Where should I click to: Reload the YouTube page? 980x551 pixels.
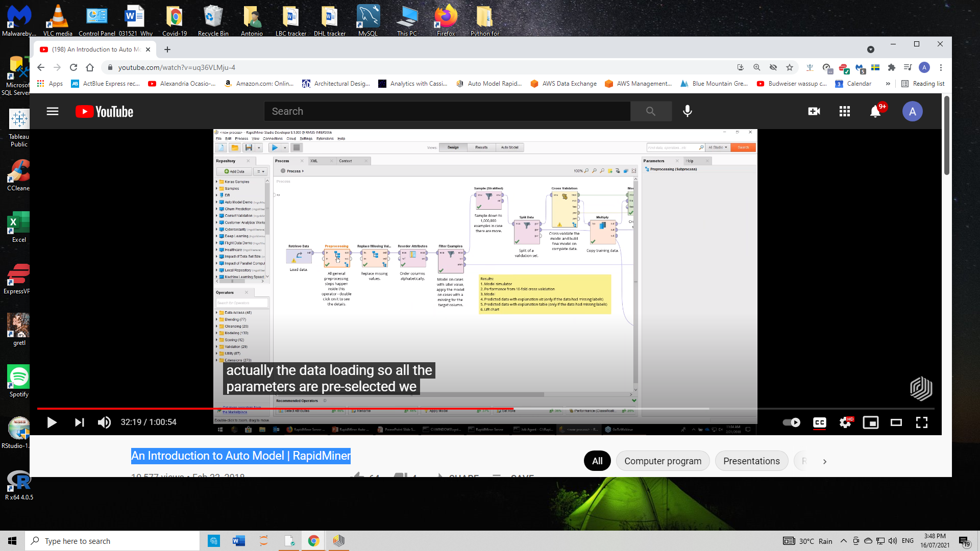click(73, 67)
